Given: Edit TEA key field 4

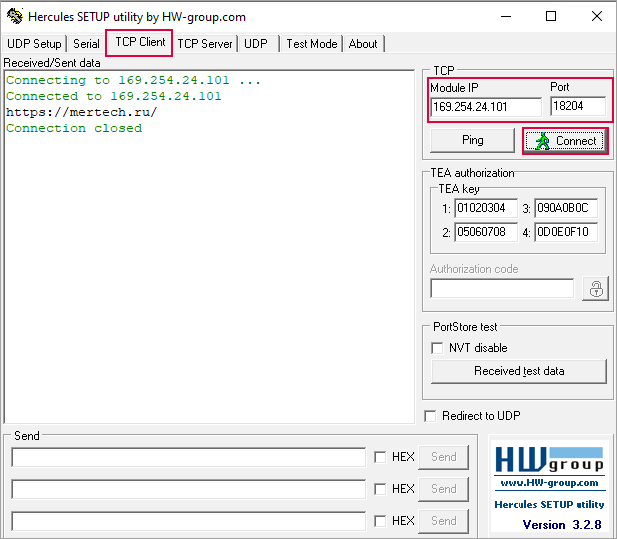Looking at the screenshot, I should coord(566,232).
